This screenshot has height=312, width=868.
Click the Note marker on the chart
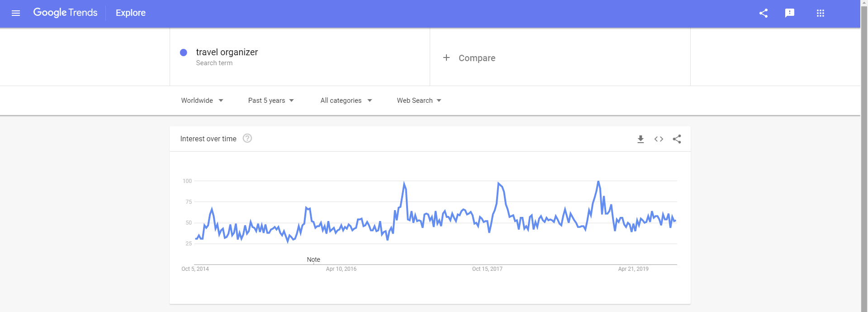(x=313, y=259)
